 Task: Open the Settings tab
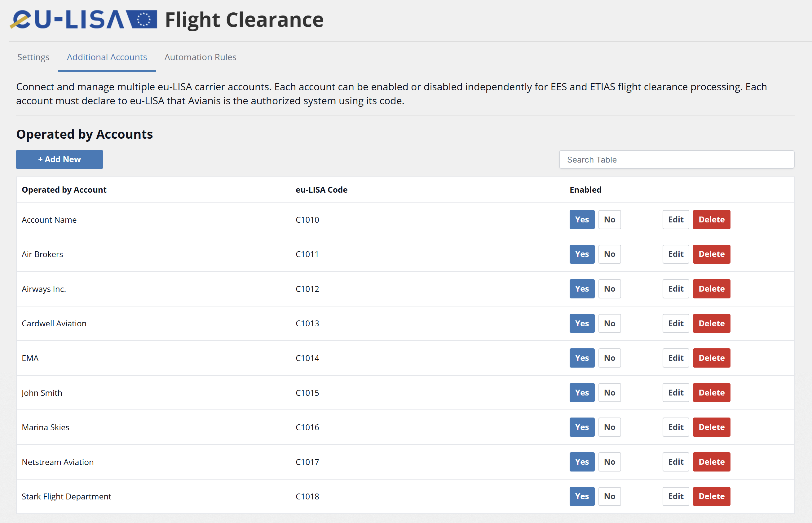coord(33,57)
